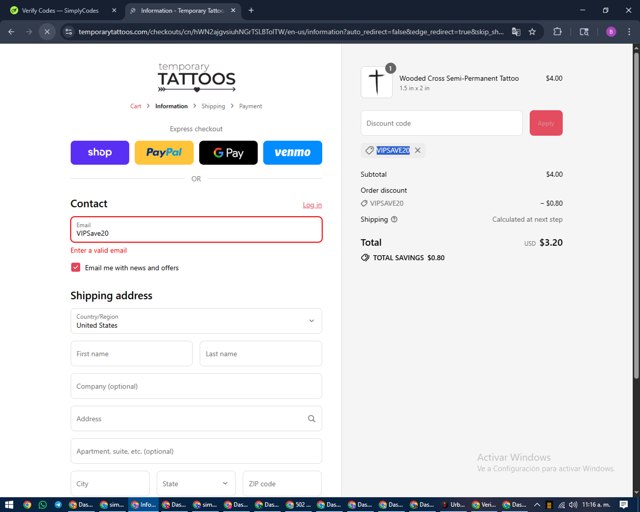
Task: Click the magnifier icon in Address field
Action: coord(311,419)
